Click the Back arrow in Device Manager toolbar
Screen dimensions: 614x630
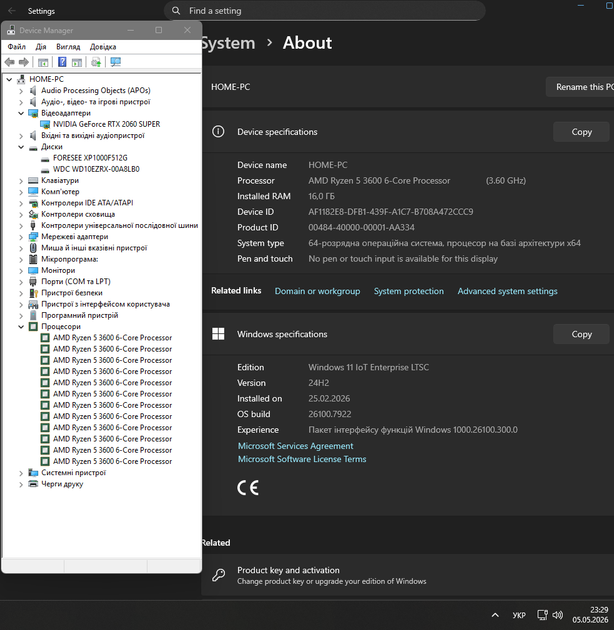pos(10,62)
